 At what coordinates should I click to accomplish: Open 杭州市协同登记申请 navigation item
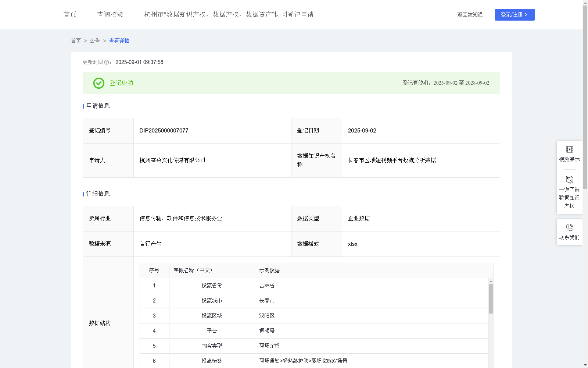click(229, 14)
